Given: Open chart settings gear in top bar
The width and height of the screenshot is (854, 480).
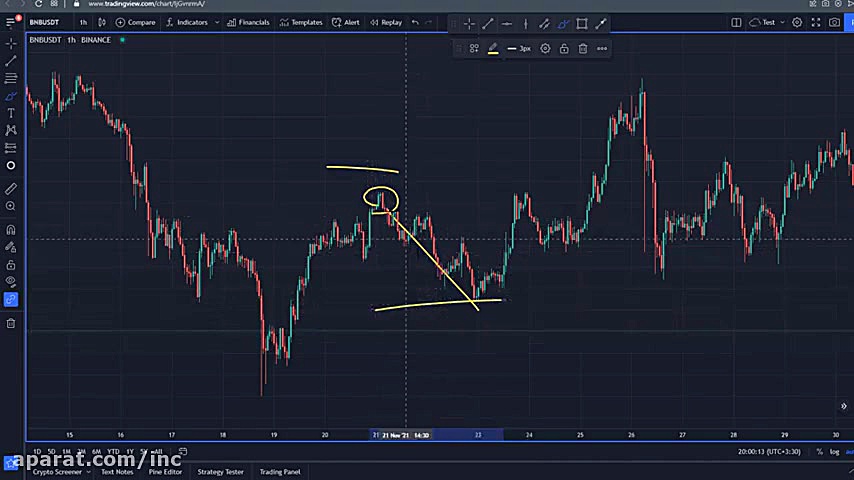Looking at the screenshot, I should click(797, 22).
